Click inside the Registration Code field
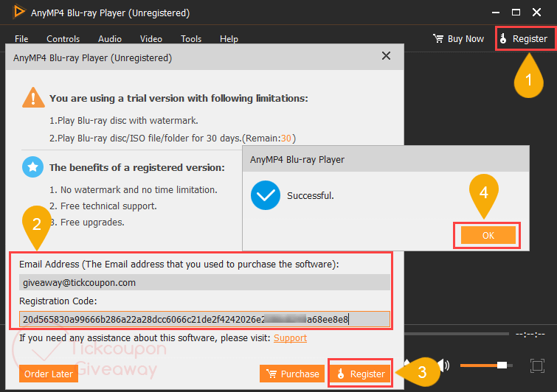Viewport: 557px width, 392px height. click(204, 319)
